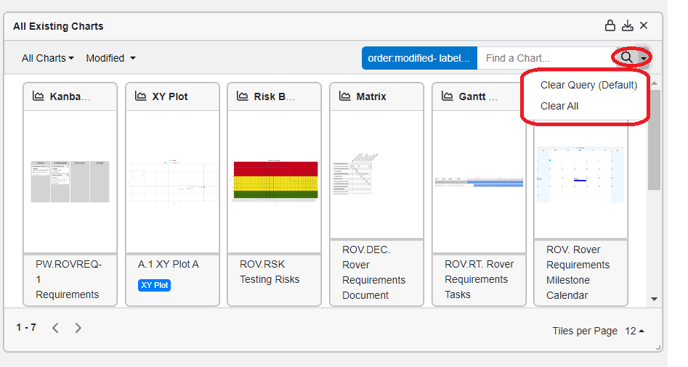
Task: Close the All Existing Charts panel
Action: point(644,25)
